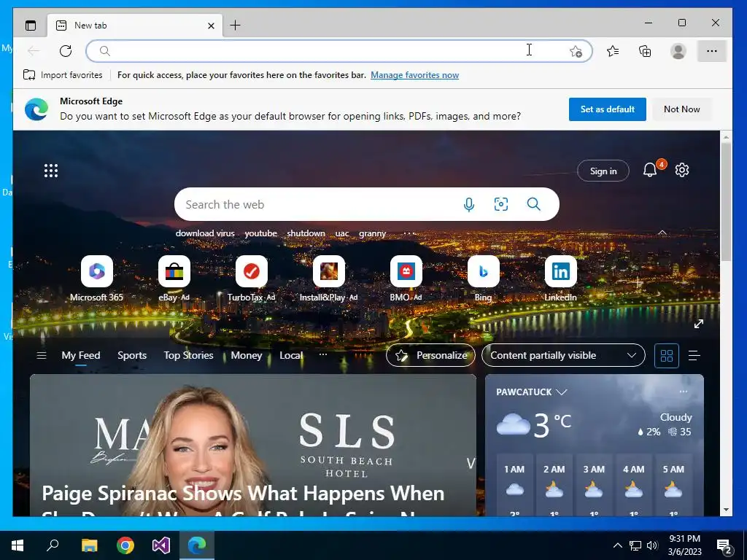
Task: Open the feed hamburger menu
Action: [42, 355]
